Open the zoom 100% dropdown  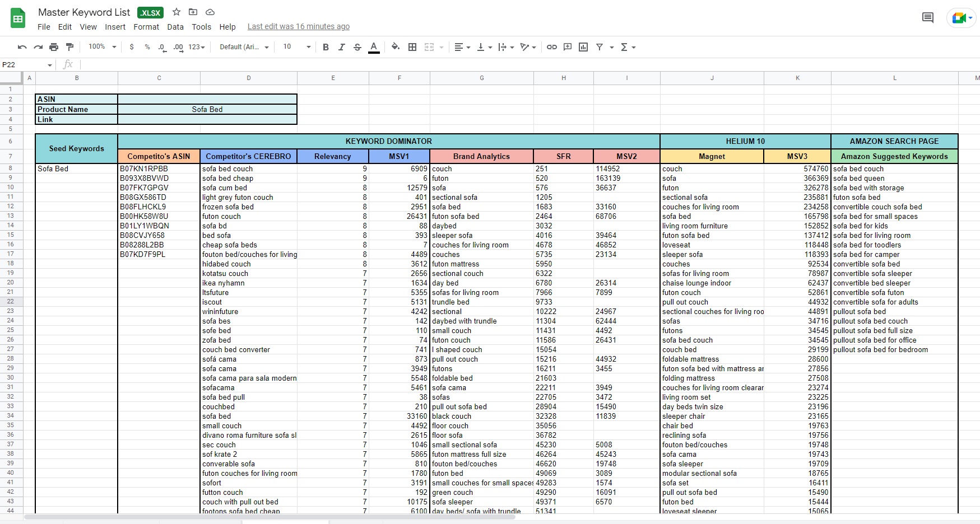(103, 47)
